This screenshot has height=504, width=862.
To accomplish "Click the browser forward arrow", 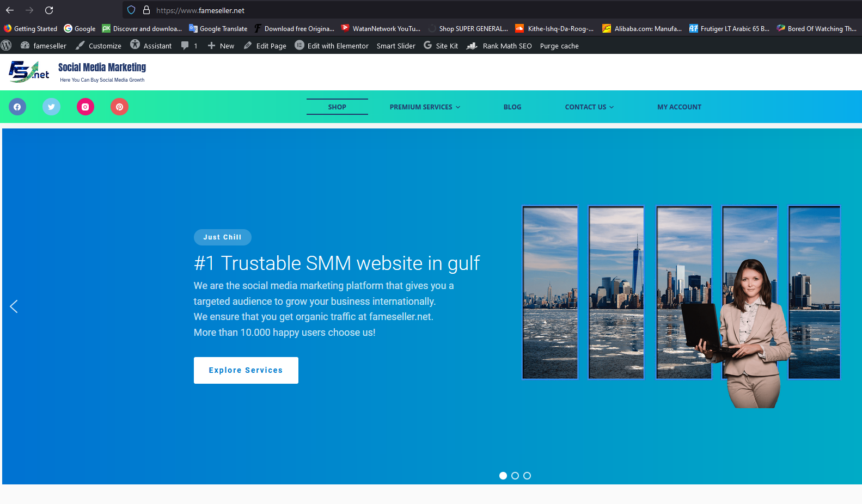I will tap(29, 10).
